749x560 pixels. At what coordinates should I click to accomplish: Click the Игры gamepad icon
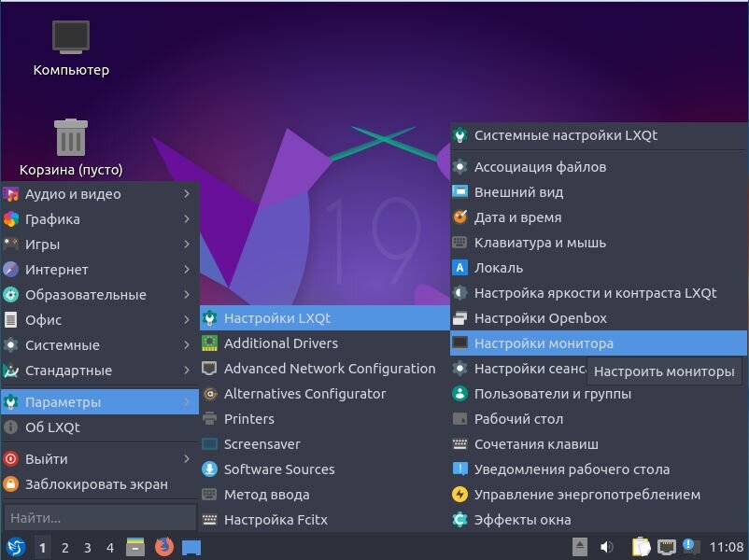point(11,244)
